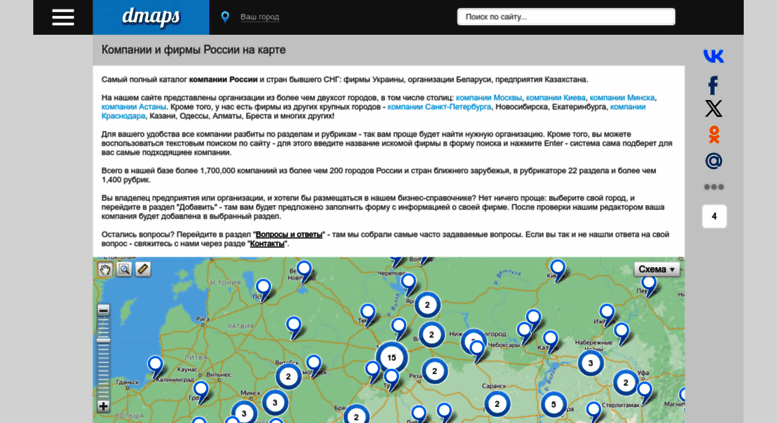Select the map ruler measuring tool
Viewport: 777px width, 423px height.
(x=143, y=269)
